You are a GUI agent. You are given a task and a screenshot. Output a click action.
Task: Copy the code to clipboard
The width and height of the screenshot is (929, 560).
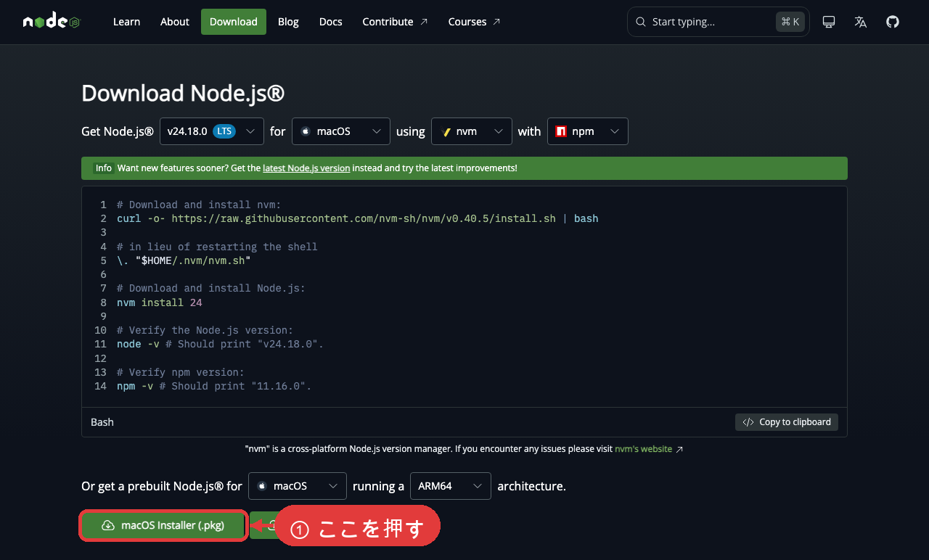click(x=787, y=422)
